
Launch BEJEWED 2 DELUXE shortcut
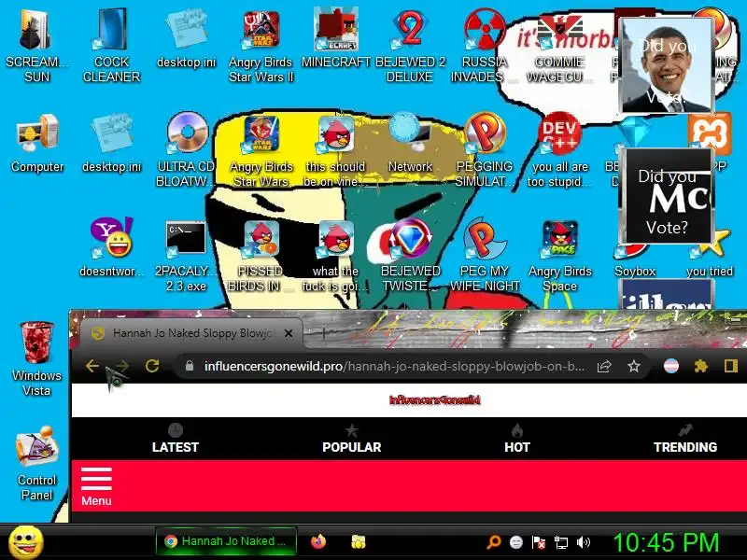point(410,46)
